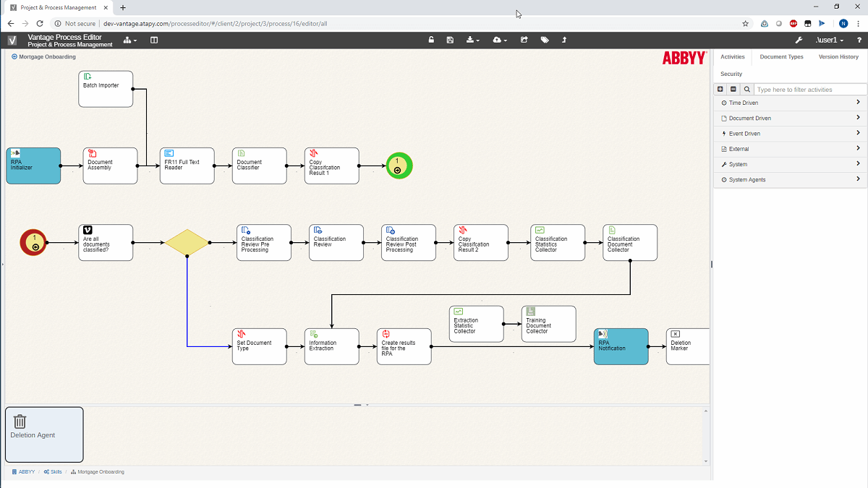Click the Skills link in the bottom breadcrumb

[x=54, y=471]
